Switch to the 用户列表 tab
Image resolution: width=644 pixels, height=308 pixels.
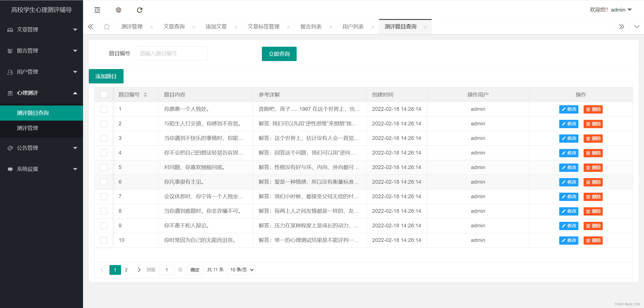coord(353,27)
